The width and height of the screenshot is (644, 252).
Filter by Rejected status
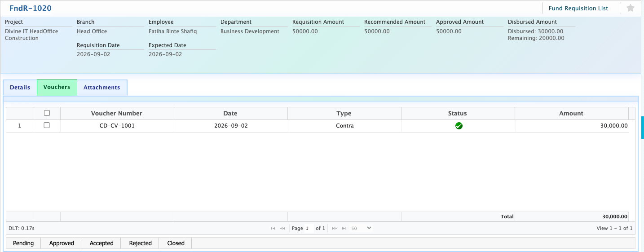click(141, 243)
